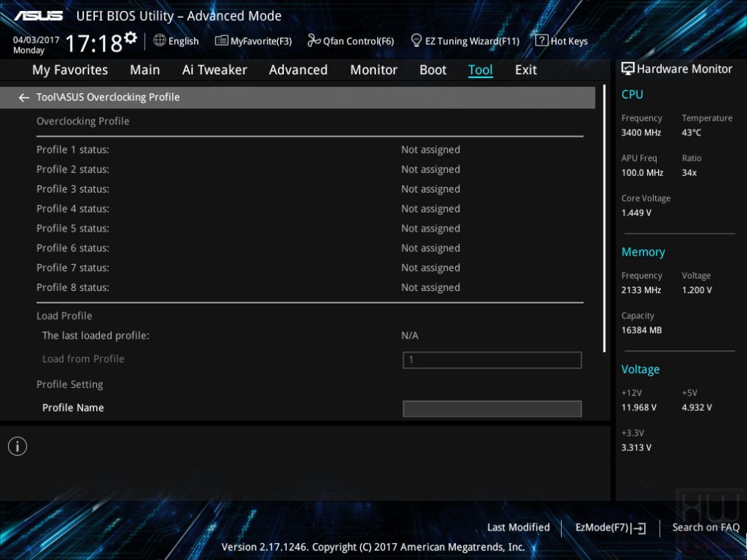Select Load from Profile label
The height and width of the screenshot is (560, 747).
click(83, 359)
